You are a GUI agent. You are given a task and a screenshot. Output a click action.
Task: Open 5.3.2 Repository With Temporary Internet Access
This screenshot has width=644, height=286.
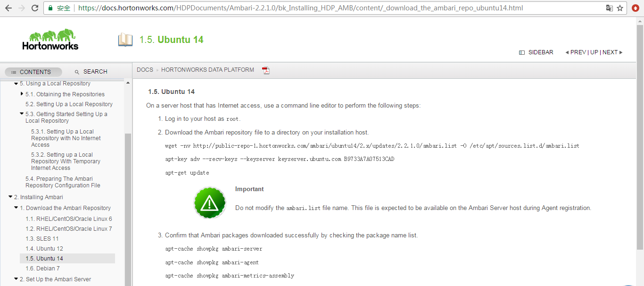pyautogui.click(x=66, y=161)
